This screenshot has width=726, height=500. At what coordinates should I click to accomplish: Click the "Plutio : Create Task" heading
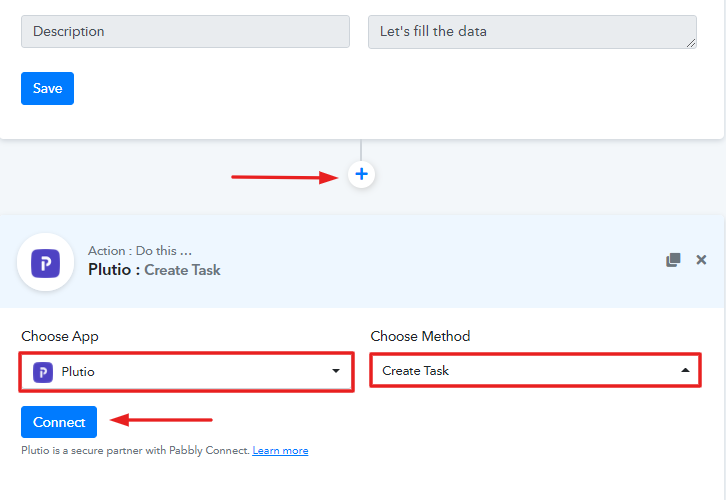click(x=154, y=270)
